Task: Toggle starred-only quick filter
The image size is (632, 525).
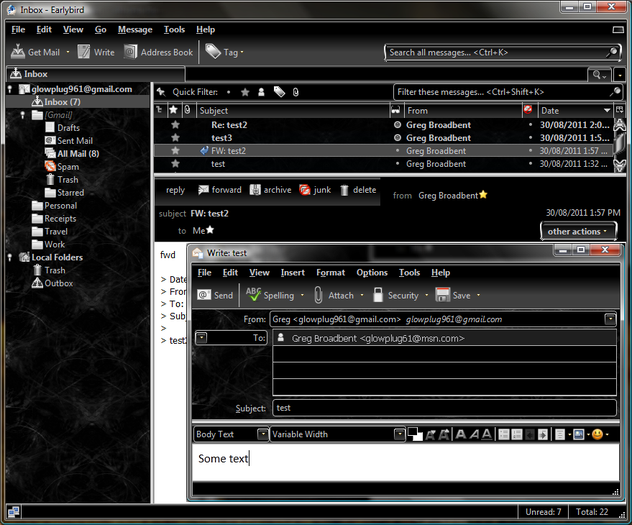Action: click(245, 92)
